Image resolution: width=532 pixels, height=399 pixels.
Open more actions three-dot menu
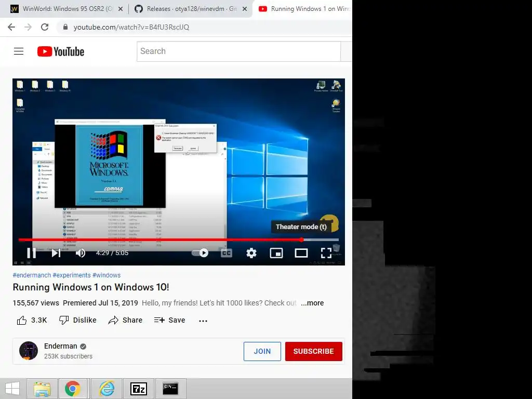tap(203, 321)
